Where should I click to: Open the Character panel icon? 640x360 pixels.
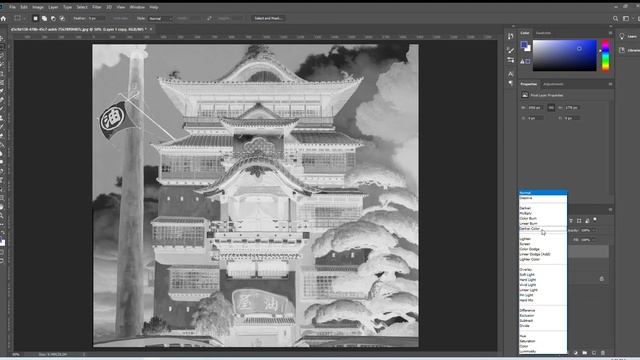[511, 74]
